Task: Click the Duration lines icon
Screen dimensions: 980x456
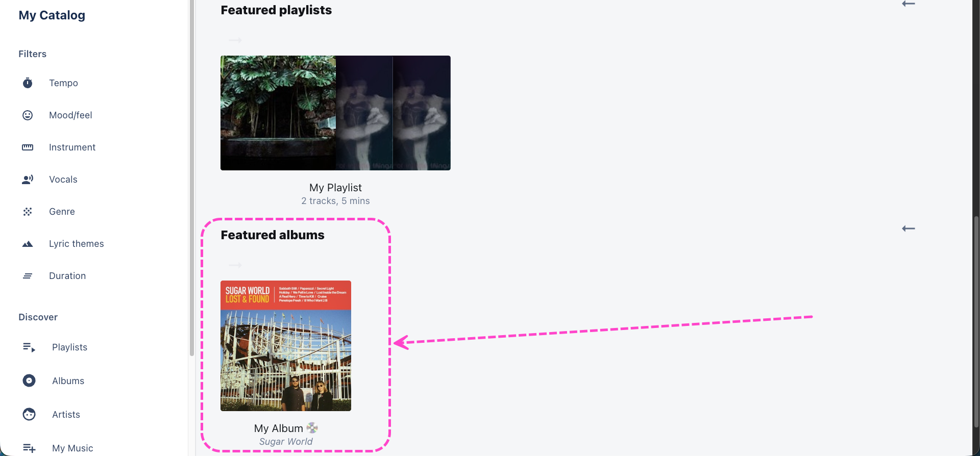Action: (x=28, y=276)
